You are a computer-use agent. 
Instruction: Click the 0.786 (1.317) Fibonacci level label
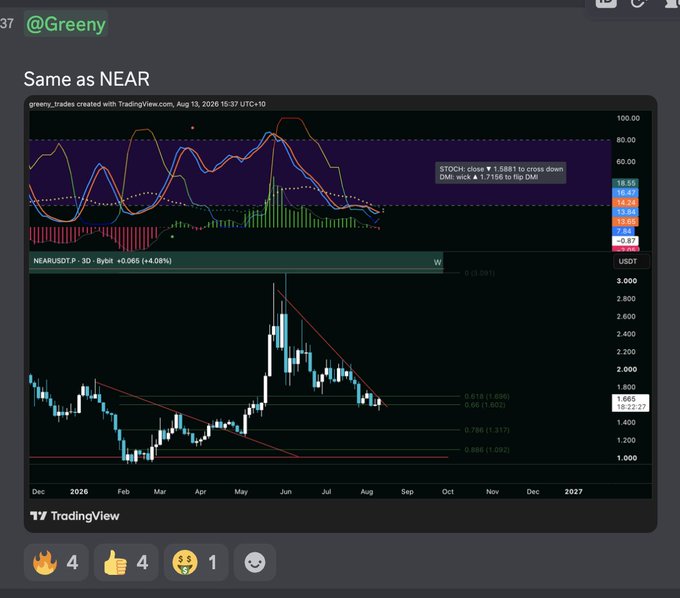(487, 430)
